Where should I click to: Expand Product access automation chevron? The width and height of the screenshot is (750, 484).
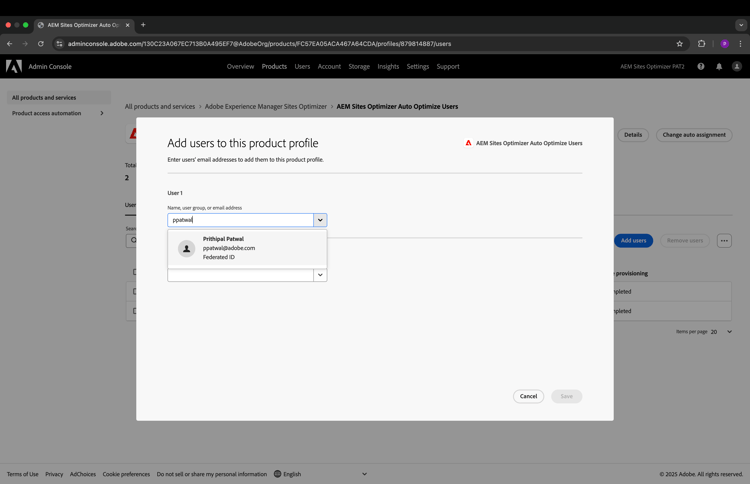pos(102,113)
